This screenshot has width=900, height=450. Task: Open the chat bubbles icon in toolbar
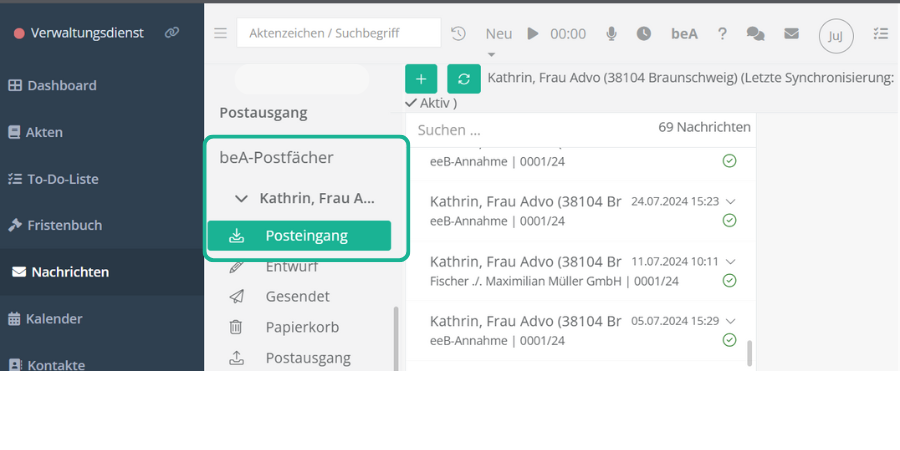pos(755,33)
